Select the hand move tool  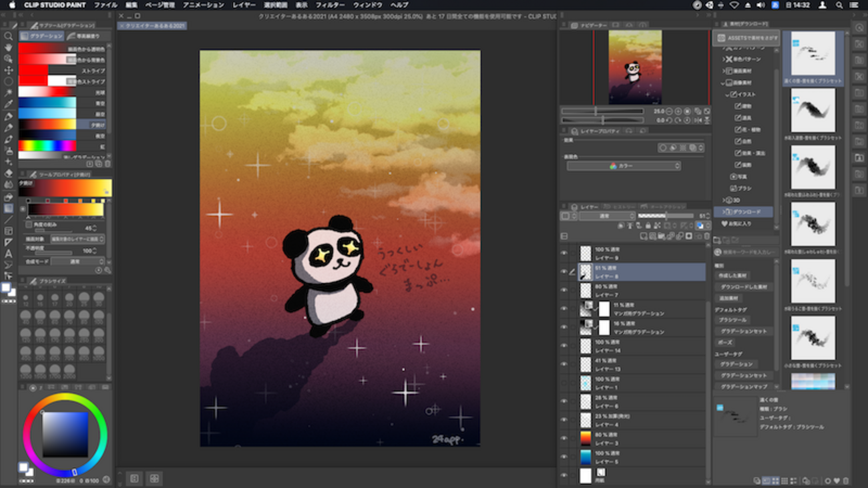(8, 47)
